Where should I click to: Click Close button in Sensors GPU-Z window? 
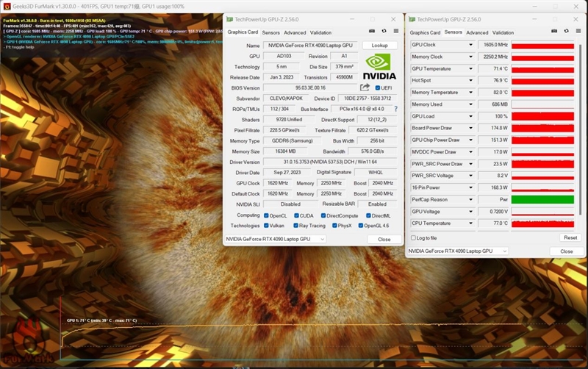(x=566, y=251)
